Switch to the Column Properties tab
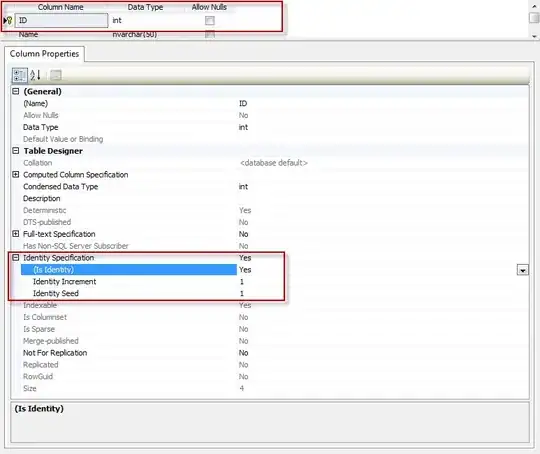 [x=44, y=54]
